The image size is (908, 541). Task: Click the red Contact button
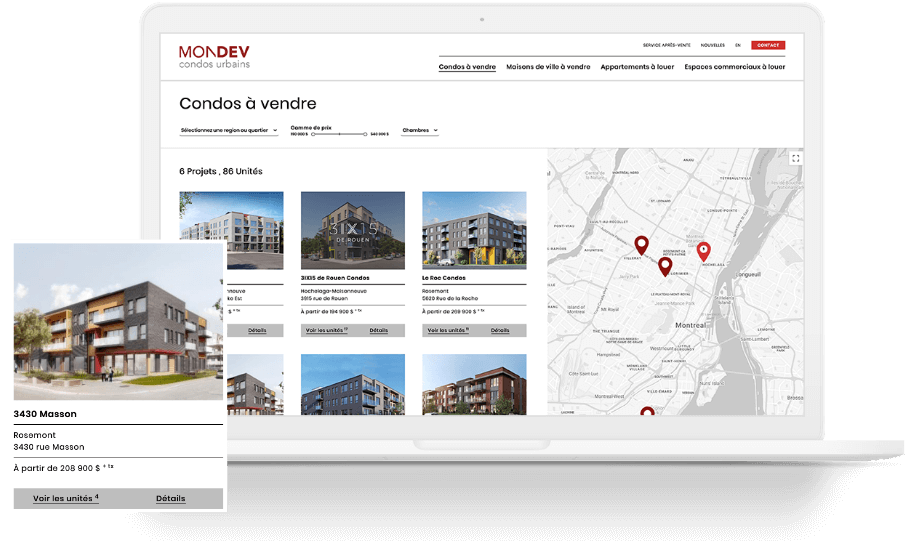click(x=768, y=45)
